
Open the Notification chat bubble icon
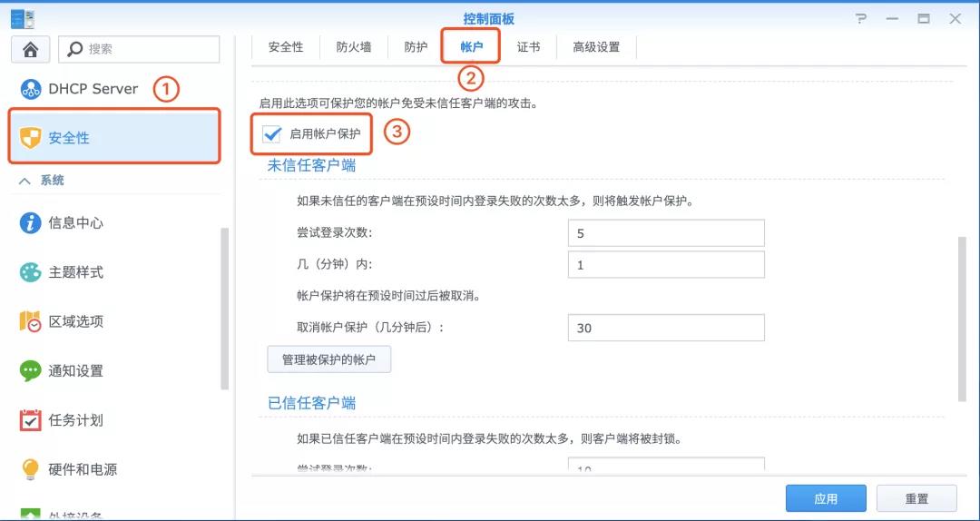coord(30,371)
